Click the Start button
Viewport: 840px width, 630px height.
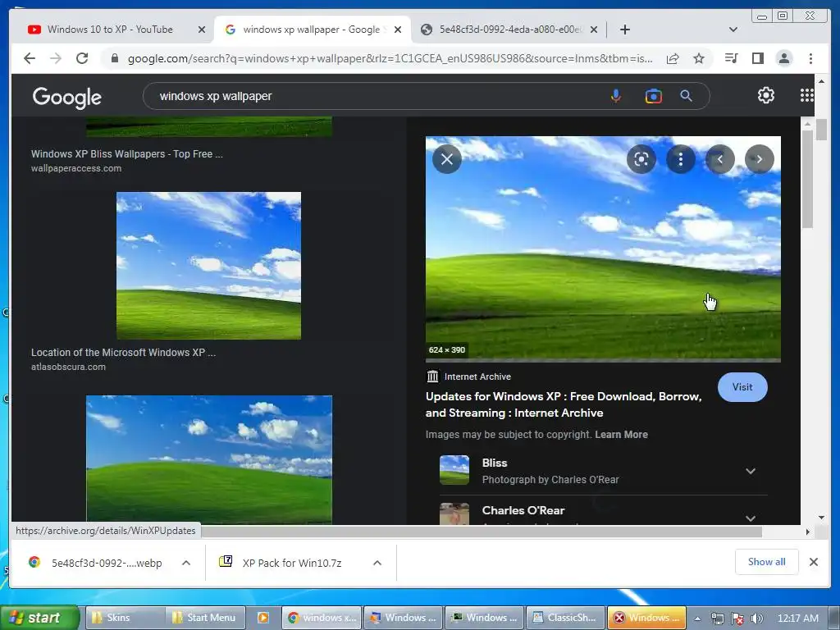(39, 618)
